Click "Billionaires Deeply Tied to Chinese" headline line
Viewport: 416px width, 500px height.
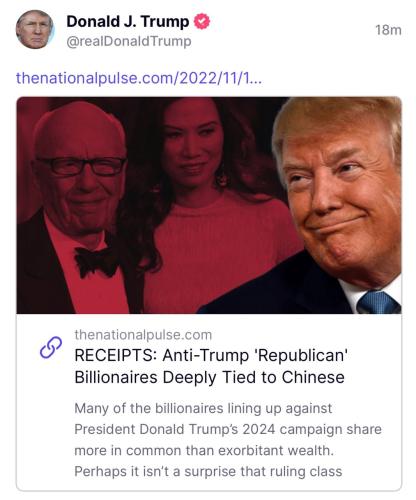210,377
